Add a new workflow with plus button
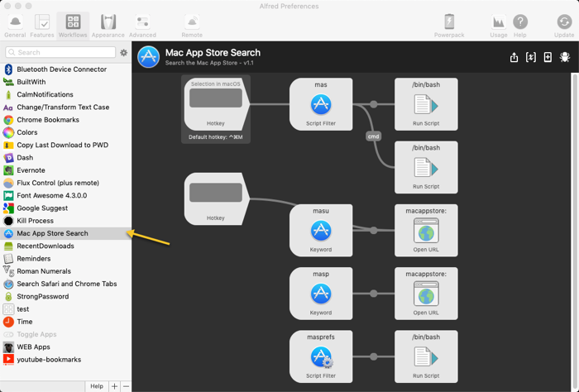The height and width of the screenshot is (392, 579). pos(114,386)
